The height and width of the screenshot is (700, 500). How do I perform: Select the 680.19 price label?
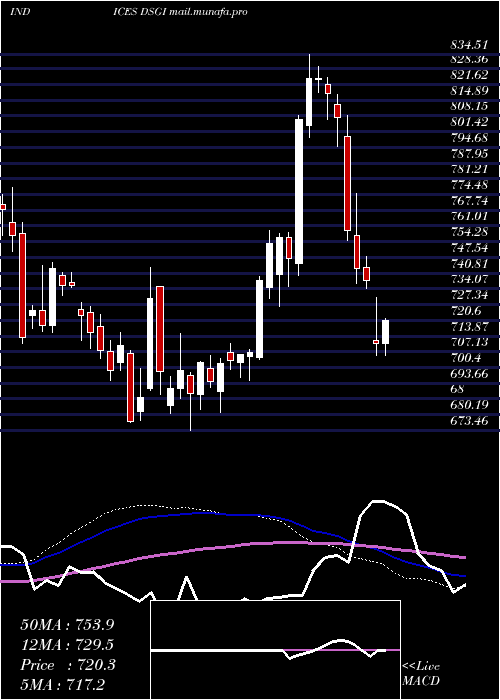469,405
